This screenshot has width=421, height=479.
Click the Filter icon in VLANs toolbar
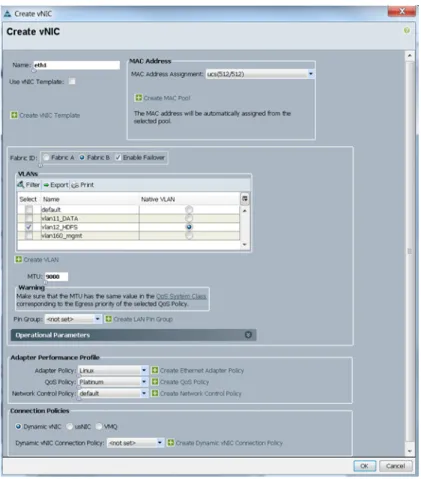click(21, 184)
